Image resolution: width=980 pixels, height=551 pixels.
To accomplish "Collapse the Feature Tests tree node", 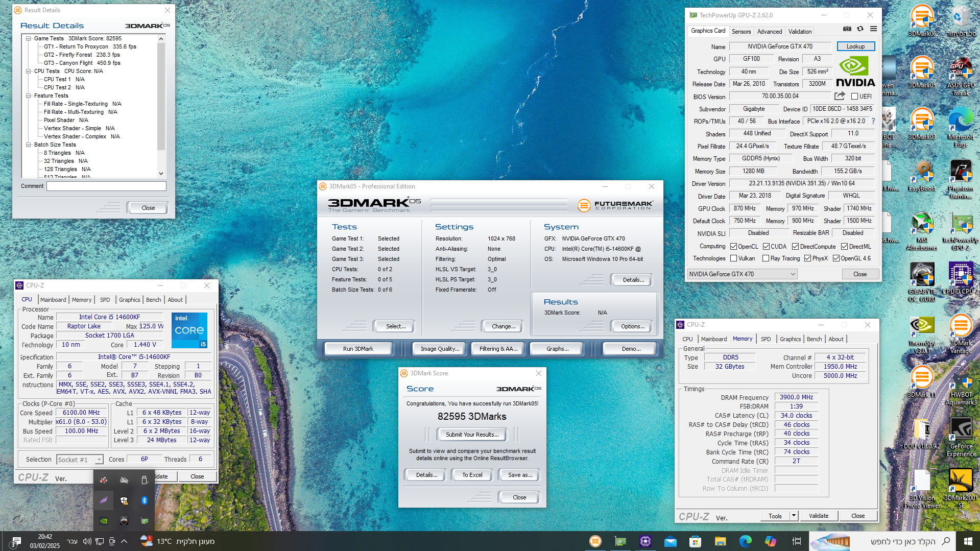I will tap(29, 95).
